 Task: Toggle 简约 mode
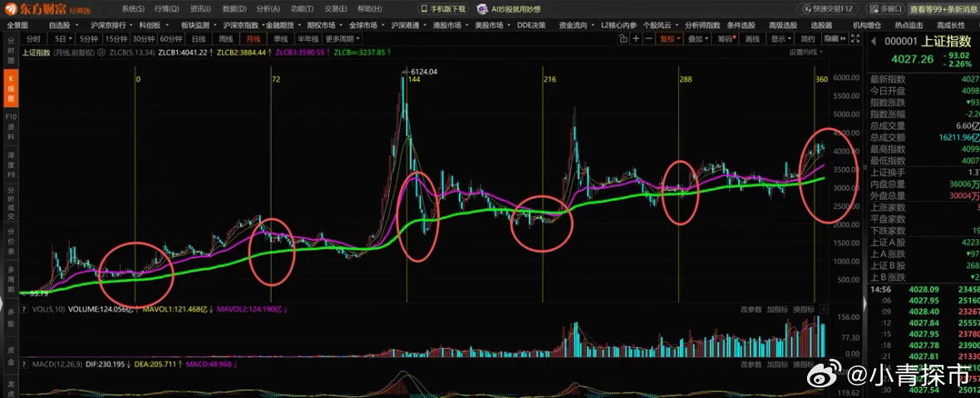[x=808, y=39]
